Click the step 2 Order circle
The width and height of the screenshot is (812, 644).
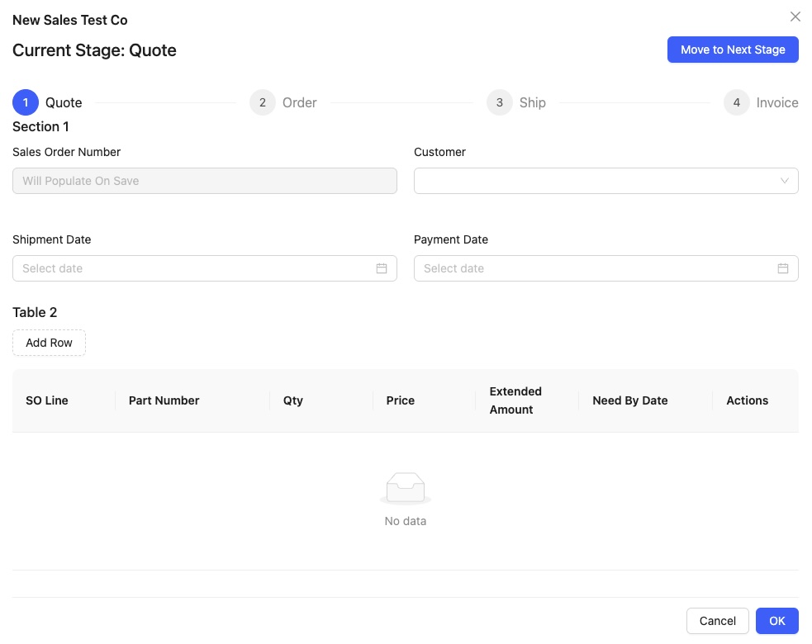(263, 102)
